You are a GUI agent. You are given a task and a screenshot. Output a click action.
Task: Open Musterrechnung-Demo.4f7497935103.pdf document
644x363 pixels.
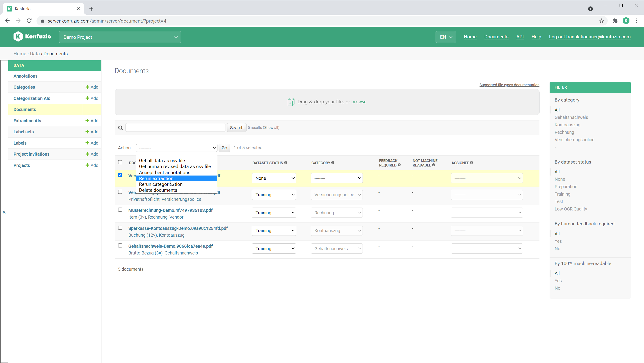pyautogui.click(x=170, y=210)
